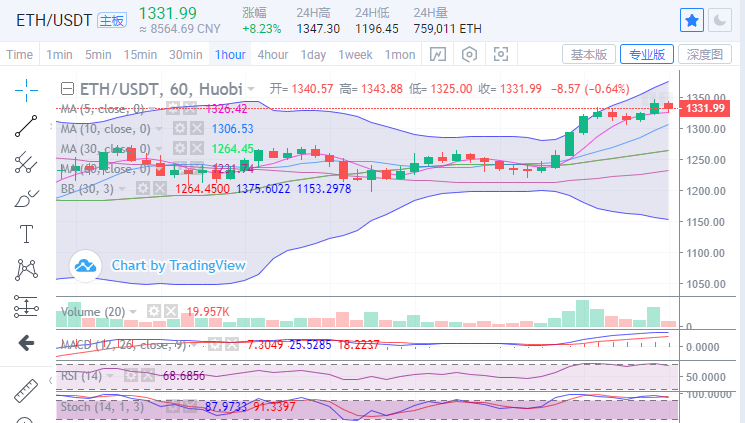This screenshot has height=423, width=745.
Task: Expand MA 30 indicator options arrow
Action: [159, 149]
